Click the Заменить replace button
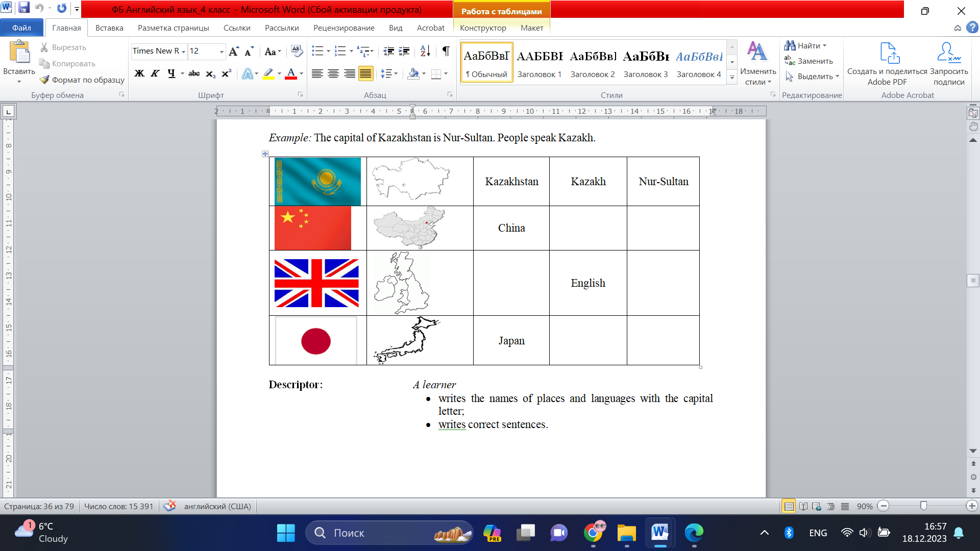 pyautogui.click(x=808, y=61)
